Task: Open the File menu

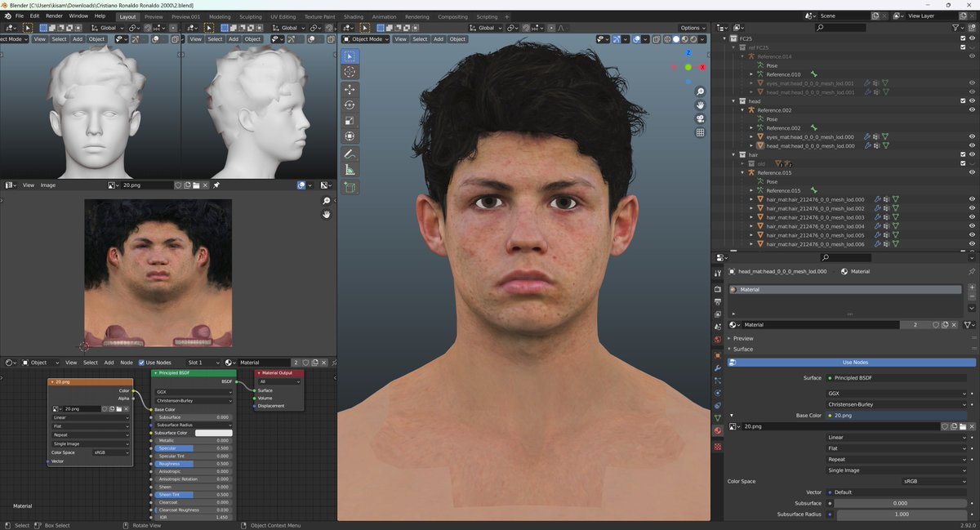Action: 20,16
